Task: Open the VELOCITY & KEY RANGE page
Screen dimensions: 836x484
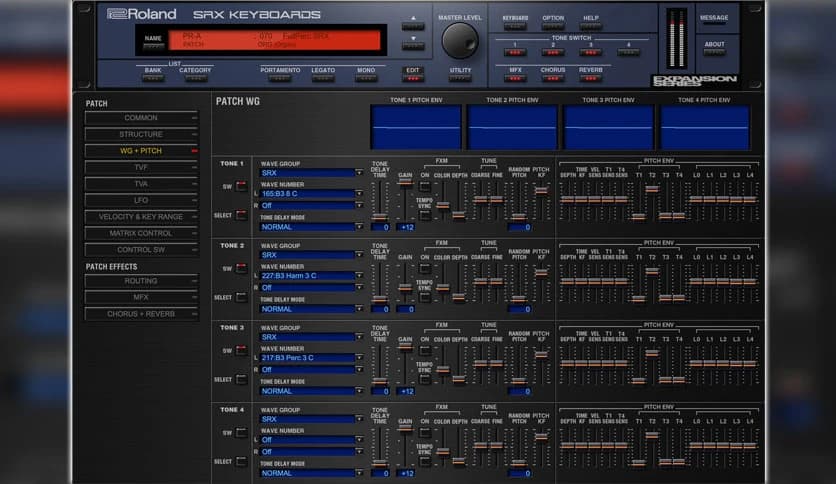Action: (x=141, y=217)
